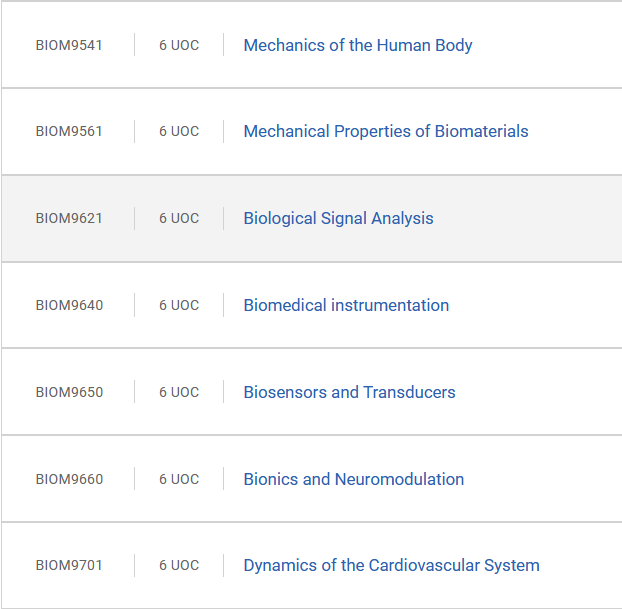The width and height of the screenshot is (622, 609).
Task: Click 6 UOC in the BIOM9640 row
Action: coord(179,305)
